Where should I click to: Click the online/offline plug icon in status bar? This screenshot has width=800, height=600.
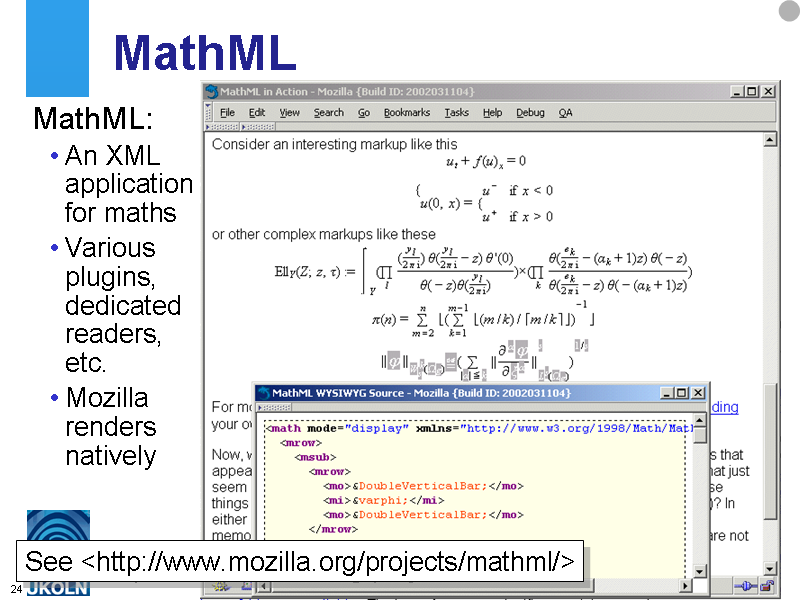pyautogui.click(x=746, y=586)
